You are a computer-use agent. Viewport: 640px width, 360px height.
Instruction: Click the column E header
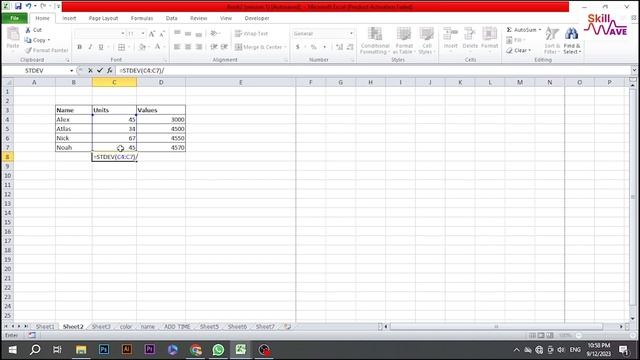[240, 82]
